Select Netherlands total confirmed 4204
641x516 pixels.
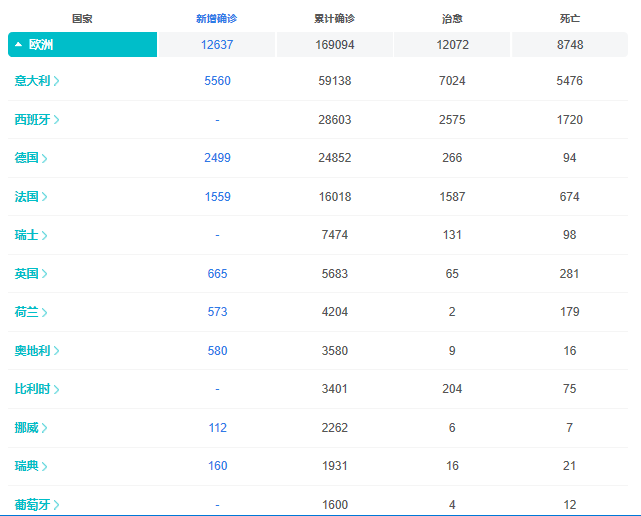click(x=335, y=312)
